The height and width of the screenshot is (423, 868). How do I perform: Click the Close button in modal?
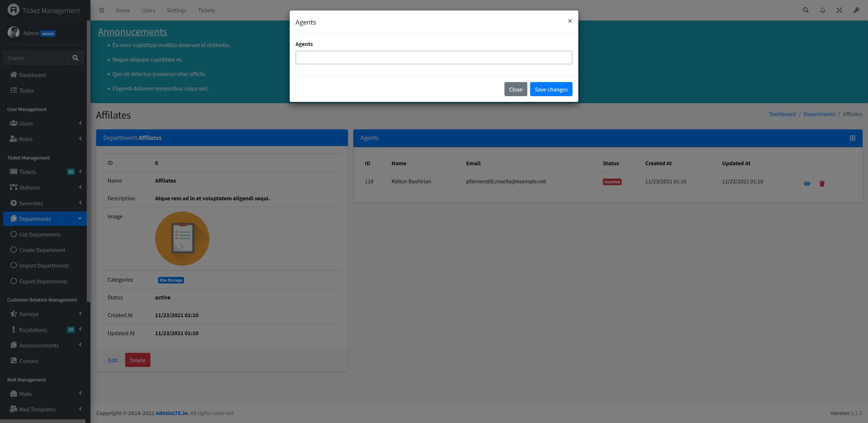pyautogui.click(x=515, y=89)
